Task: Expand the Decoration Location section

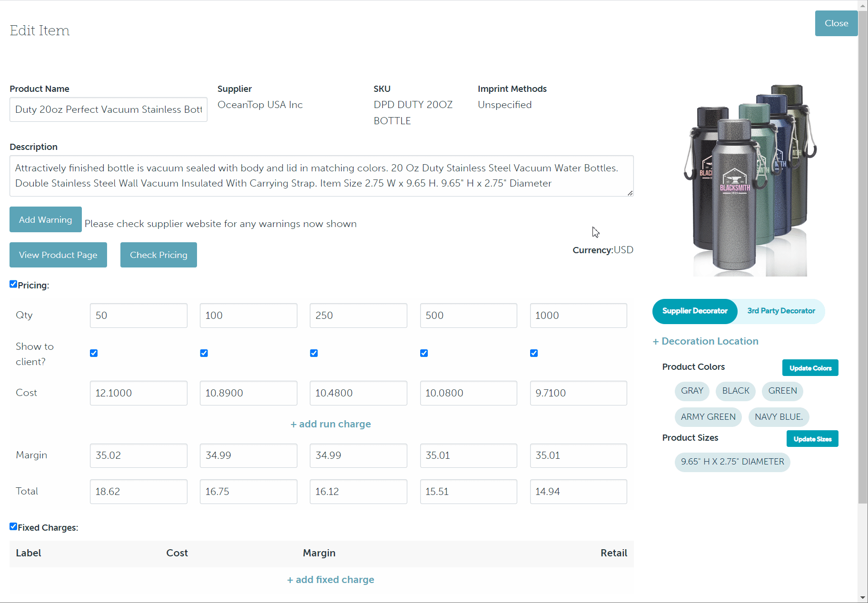Action: 705,341
